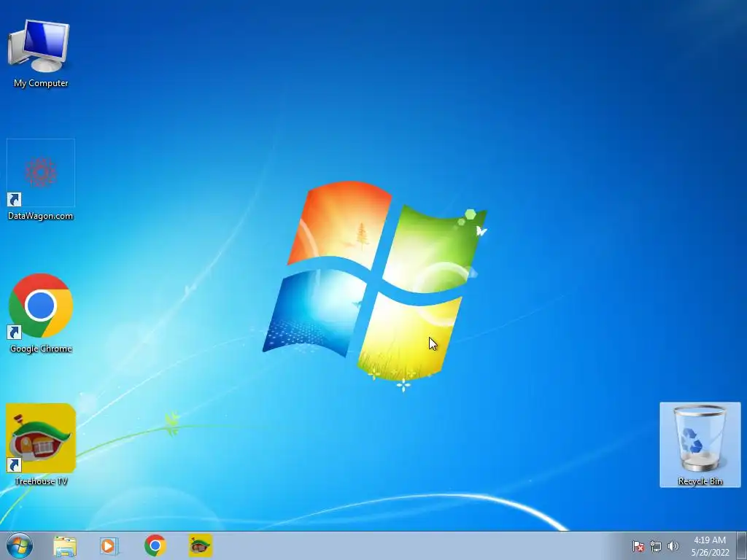The height and width of the screenshot is (560, 747).
Task: Launch Windows Media Player from taskbar
Action: point(109,545)
